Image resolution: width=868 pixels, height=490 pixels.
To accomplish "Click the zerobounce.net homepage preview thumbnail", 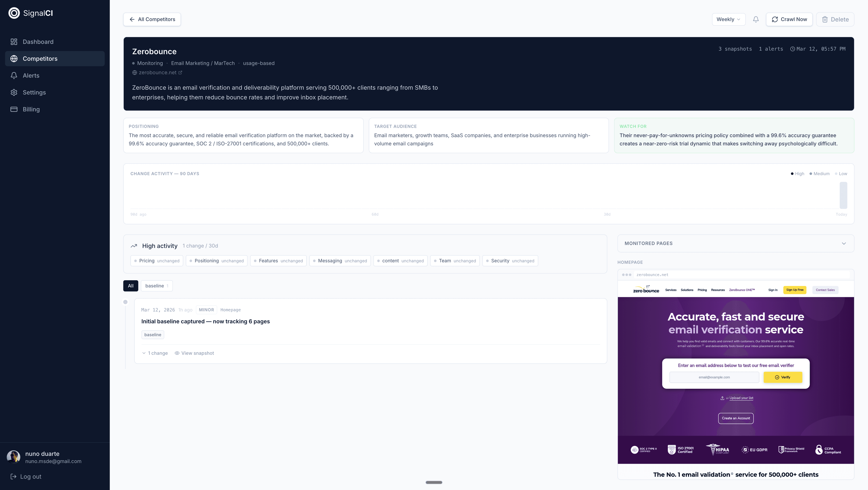I will coord(736,371).
